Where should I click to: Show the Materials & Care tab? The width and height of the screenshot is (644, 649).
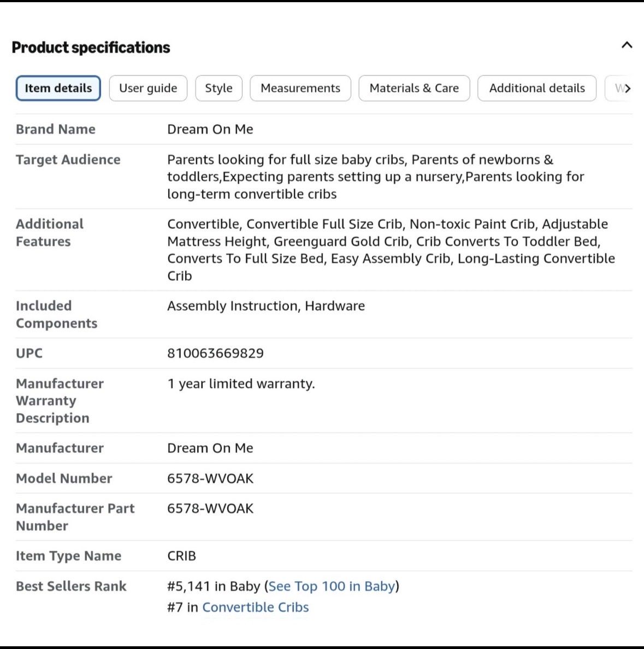click(414, 88)
